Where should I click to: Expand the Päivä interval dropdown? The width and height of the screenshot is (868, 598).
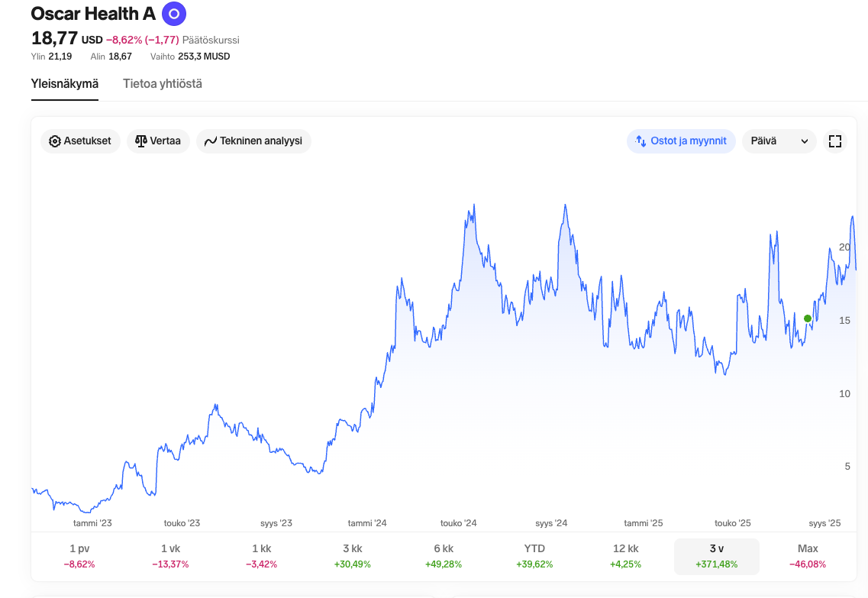point(779,141)
